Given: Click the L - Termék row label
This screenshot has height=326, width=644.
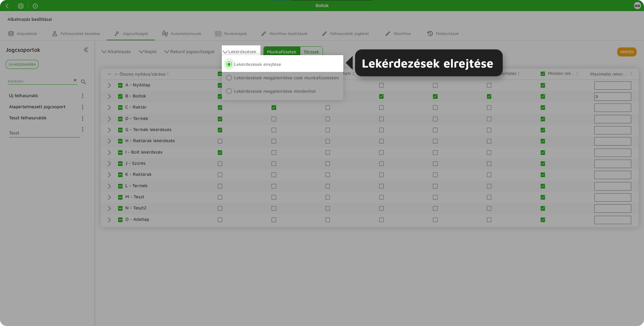Looking at the screenshot, I should pyautogui.click(x=136, y=186).
